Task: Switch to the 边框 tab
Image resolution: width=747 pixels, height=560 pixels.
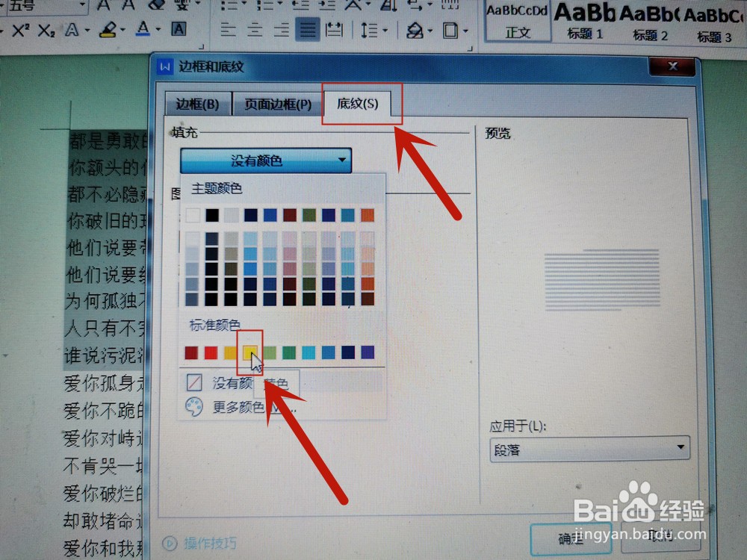Action: (196, 104)
